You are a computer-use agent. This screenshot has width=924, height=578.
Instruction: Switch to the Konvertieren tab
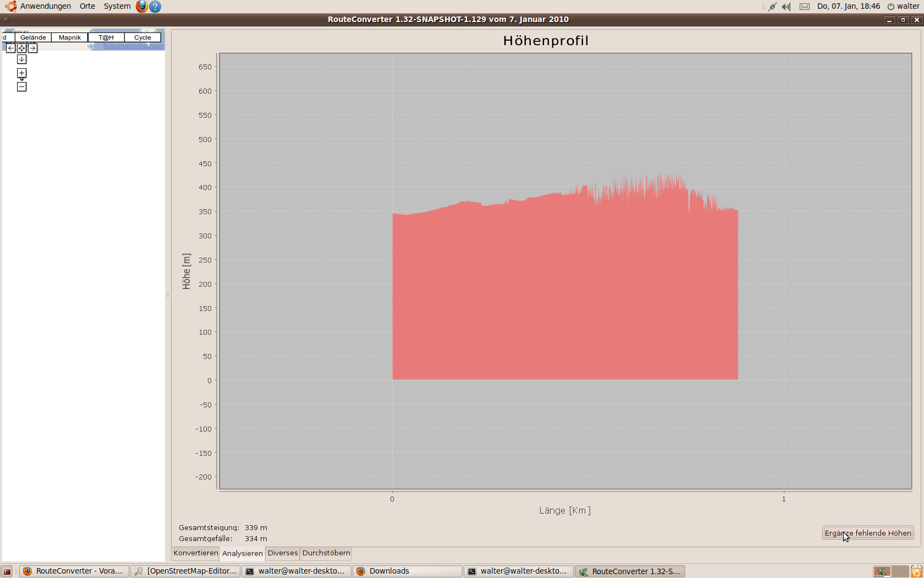click(196, 553)
